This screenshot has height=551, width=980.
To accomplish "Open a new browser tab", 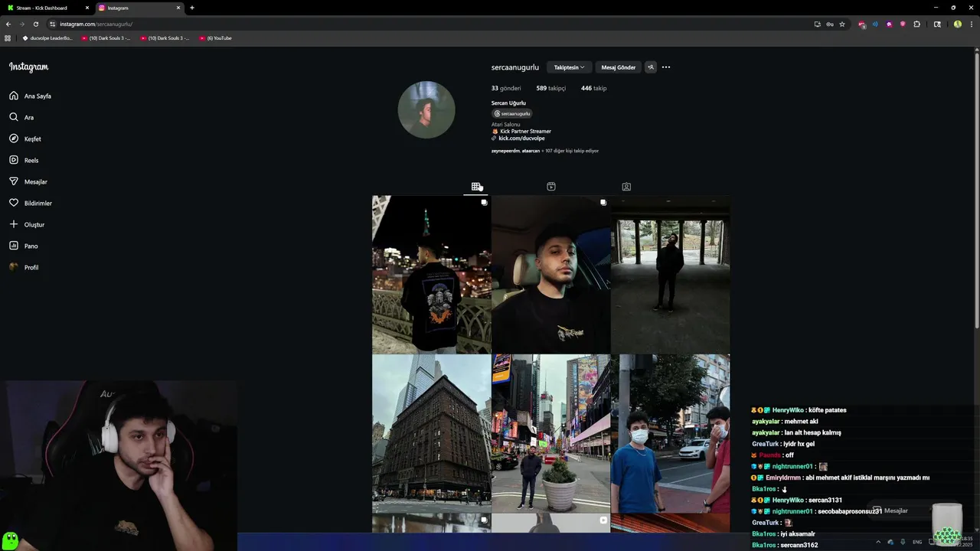I will coord(191,8).
